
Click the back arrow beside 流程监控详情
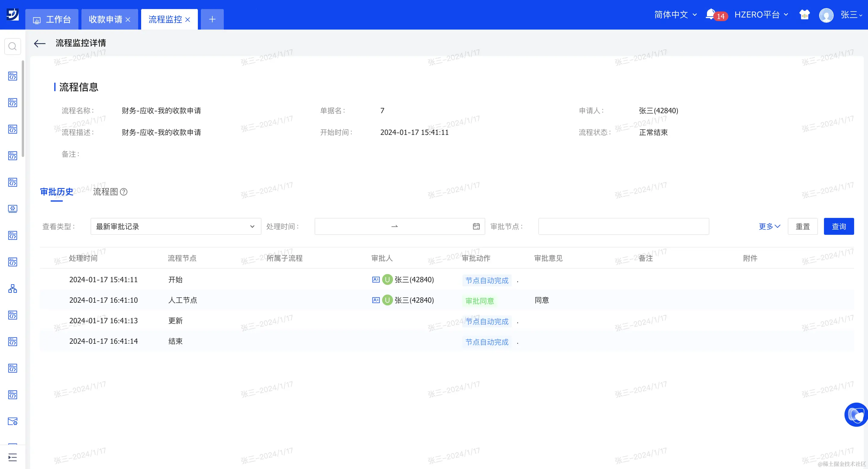point(40,43)
